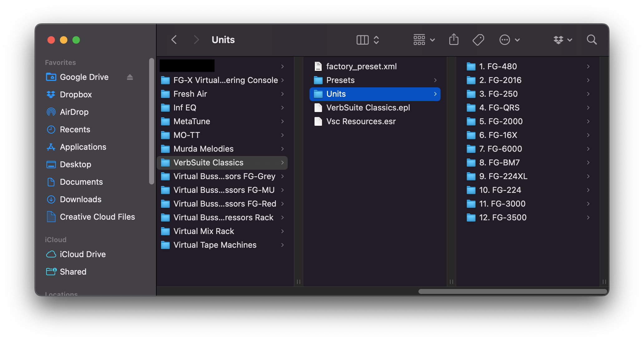Eject Google Drive in sidebar

coord(130,77)
